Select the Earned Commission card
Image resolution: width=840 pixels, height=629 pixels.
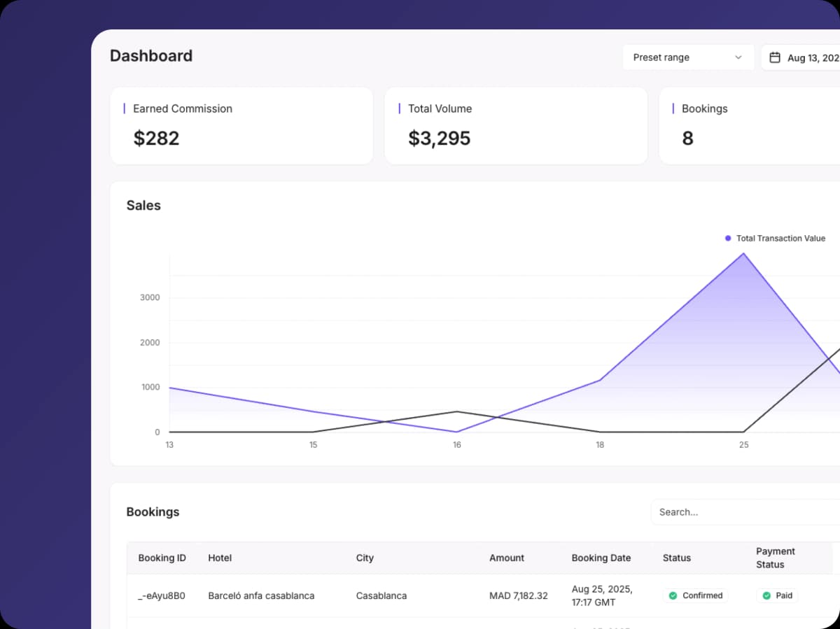pyautogui.click(x=241, y=126)
